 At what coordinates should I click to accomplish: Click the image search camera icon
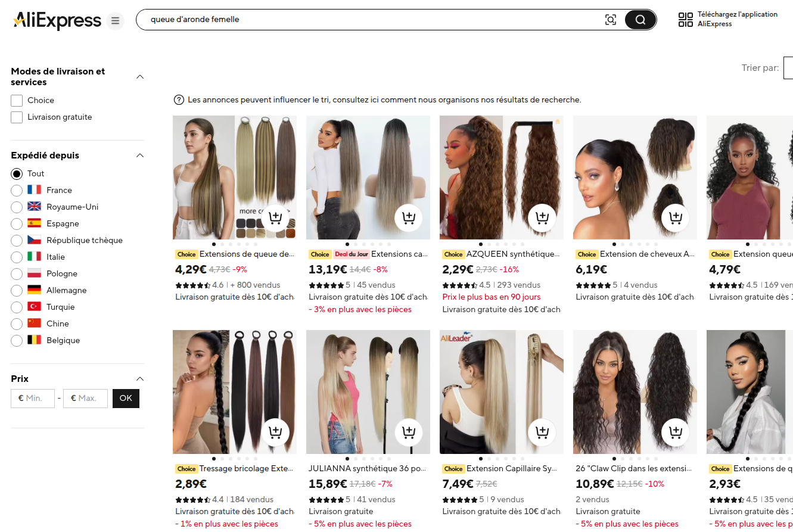click(x=611, y=20)
